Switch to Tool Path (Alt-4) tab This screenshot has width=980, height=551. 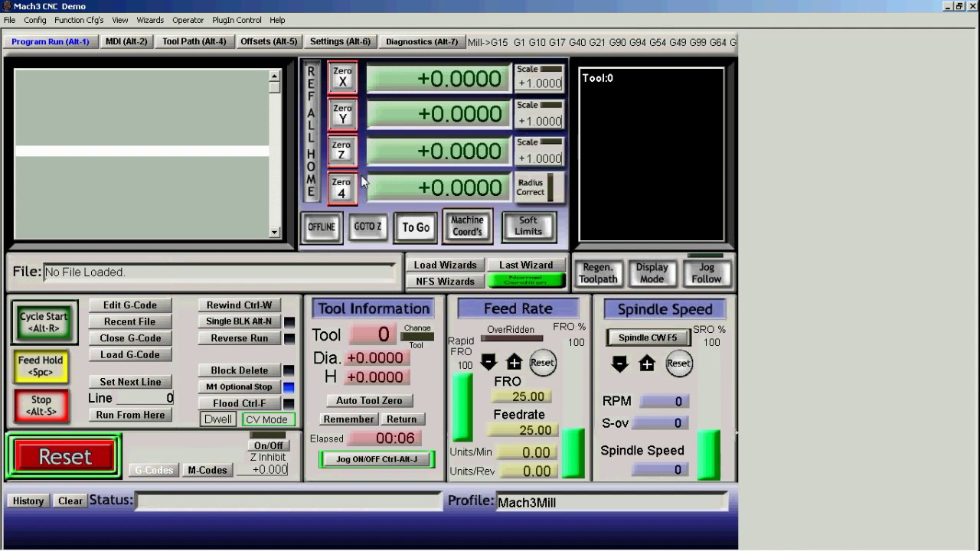coord(194,41)
